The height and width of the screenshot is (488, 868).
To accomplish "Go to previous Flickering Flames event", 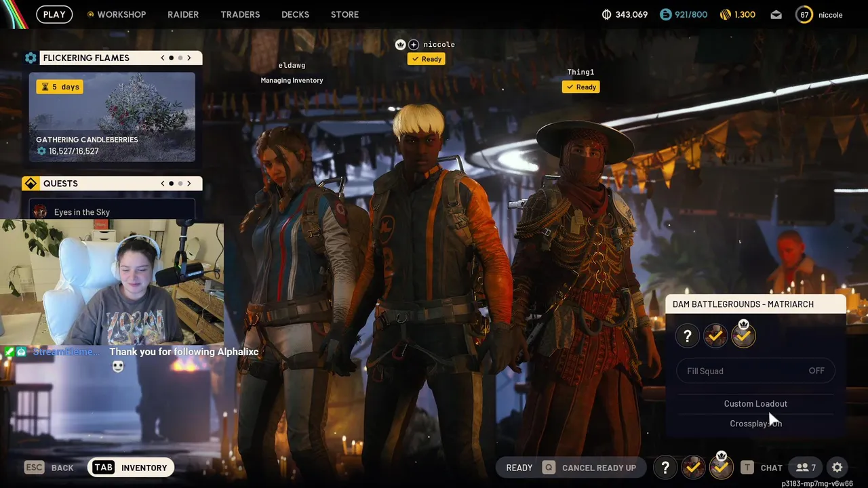I will click(x=163, y=58).
